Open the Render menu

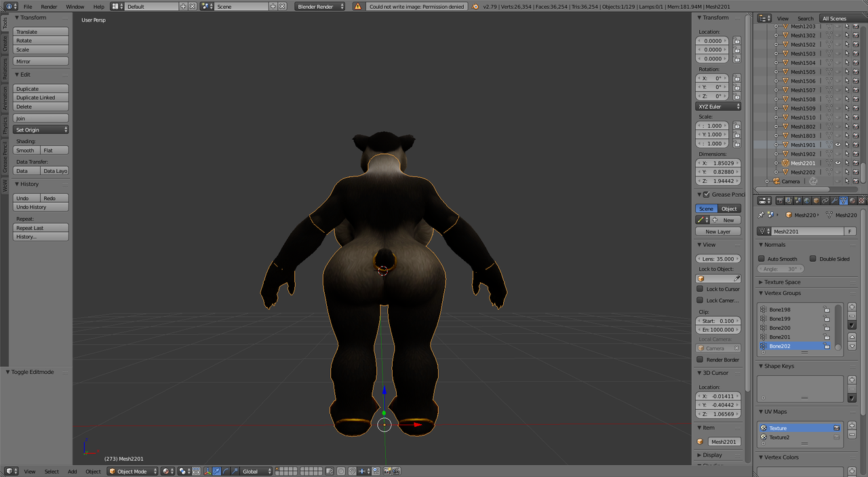click(49, 6)
